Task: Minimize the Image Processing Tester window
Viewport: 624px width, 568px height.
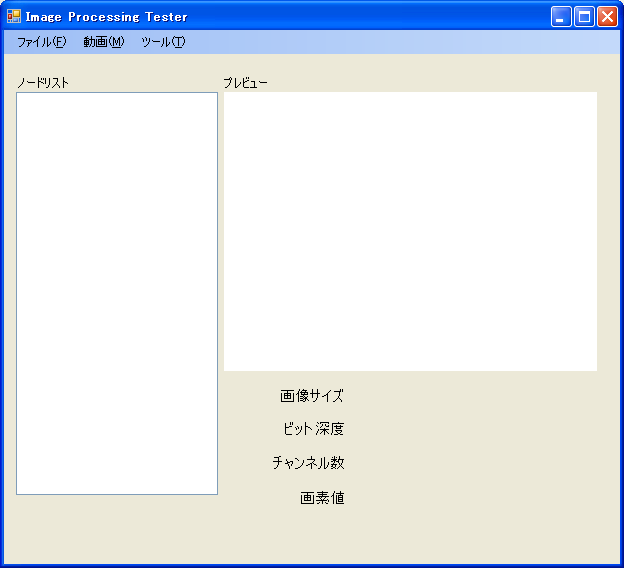Action: [x=561, y=17]
